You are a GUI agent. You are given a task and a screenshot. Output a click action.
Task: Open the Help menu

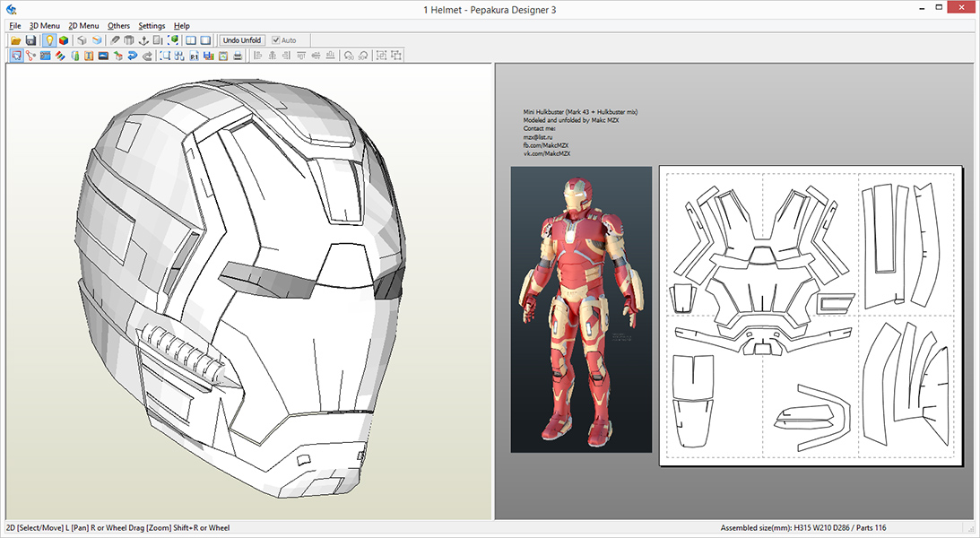pyautogui.click(x=182, y=26)
